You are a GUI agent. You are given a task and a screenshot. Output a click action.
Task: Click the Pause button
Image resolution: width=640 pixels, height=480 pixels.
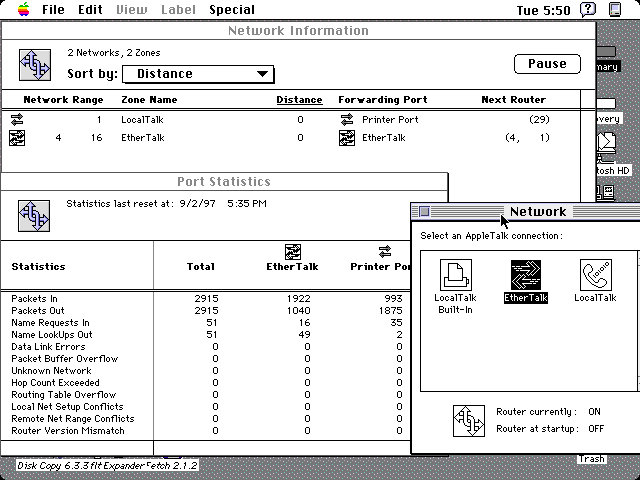[547, 64]
